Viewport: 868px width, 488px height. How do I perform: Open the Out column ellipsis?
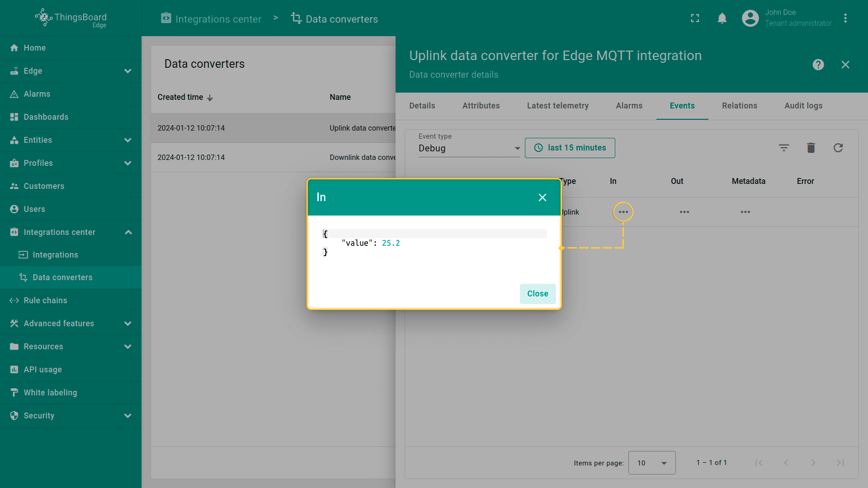coord(684,212)
